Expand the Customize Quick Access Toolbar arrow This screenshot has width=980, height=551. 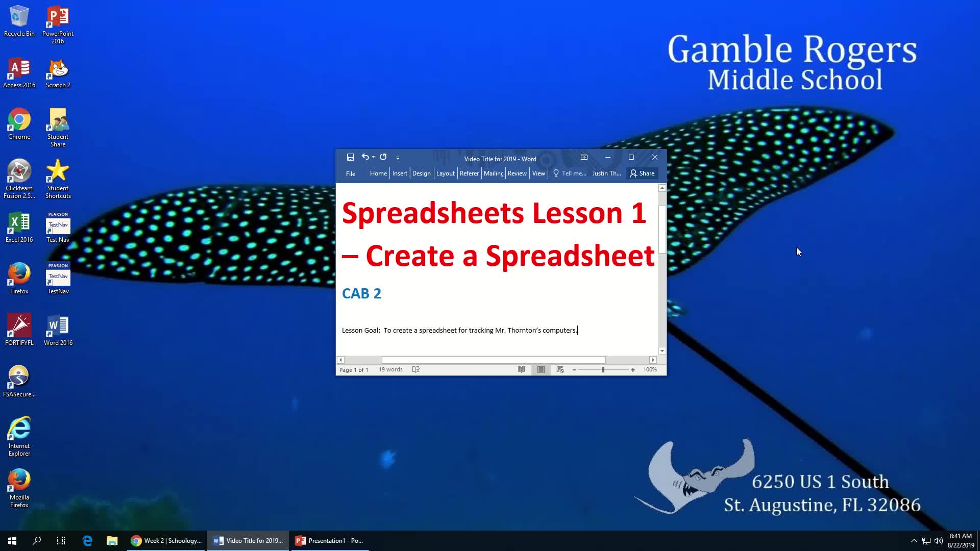pyautogui.click(x=398, y=158)
